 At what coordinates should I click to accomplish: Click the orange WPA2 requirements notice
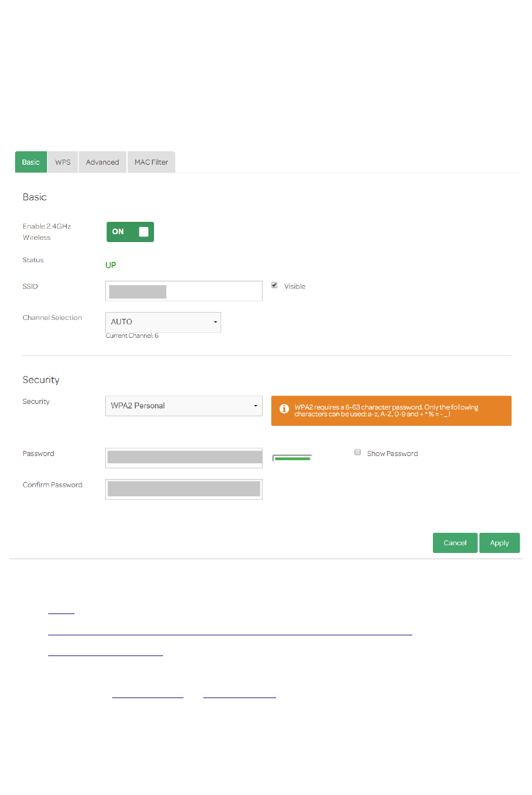point(391,411)
